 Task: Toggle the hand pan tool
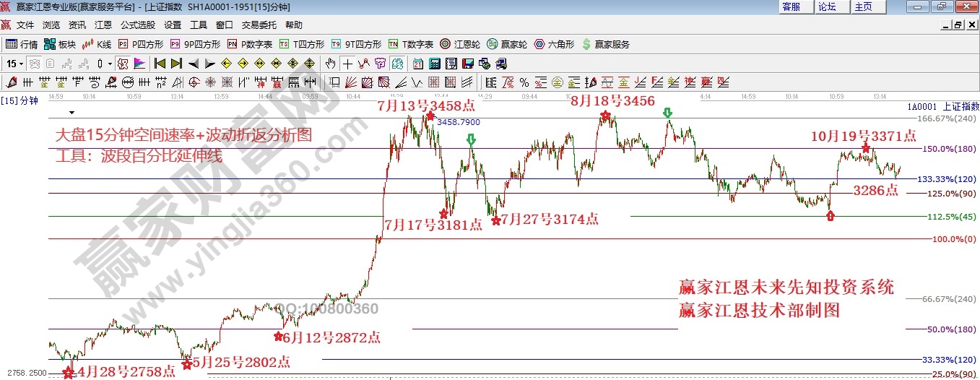pos(331,64)
